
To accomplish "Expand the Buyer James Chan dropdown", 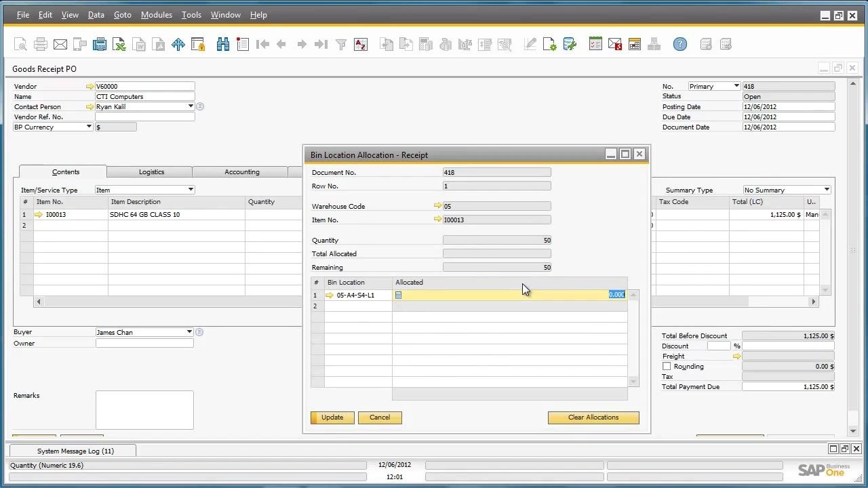I will [189, 332].
